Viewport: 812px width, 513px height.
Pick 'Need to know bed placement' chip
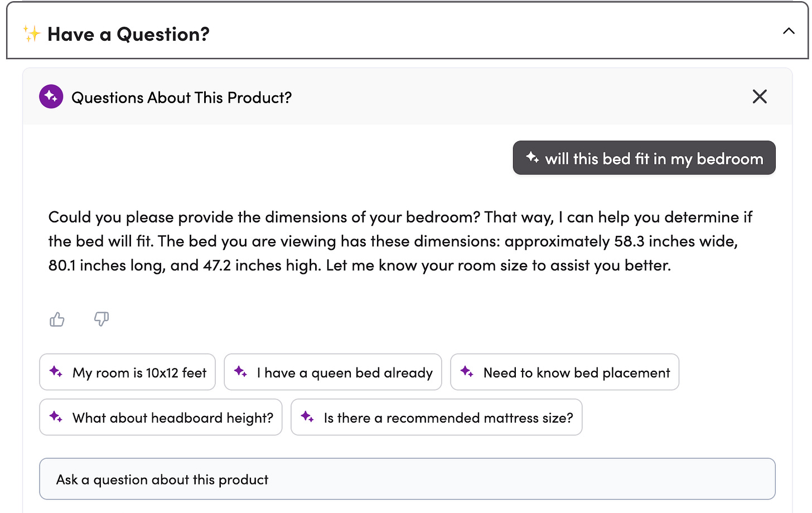point(564,372)
